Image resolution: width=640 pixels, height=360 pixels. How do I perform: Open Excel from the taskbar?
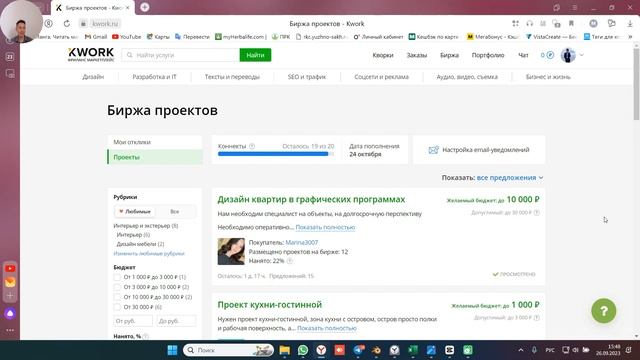click(x=413, y=350)
